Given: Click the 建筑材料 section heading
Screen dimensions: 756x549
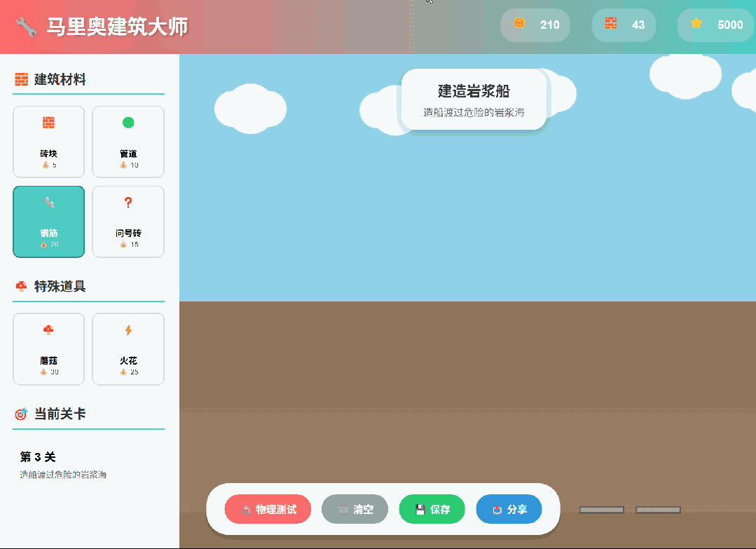Looking at the screenshot, I should tap(60, 79).
